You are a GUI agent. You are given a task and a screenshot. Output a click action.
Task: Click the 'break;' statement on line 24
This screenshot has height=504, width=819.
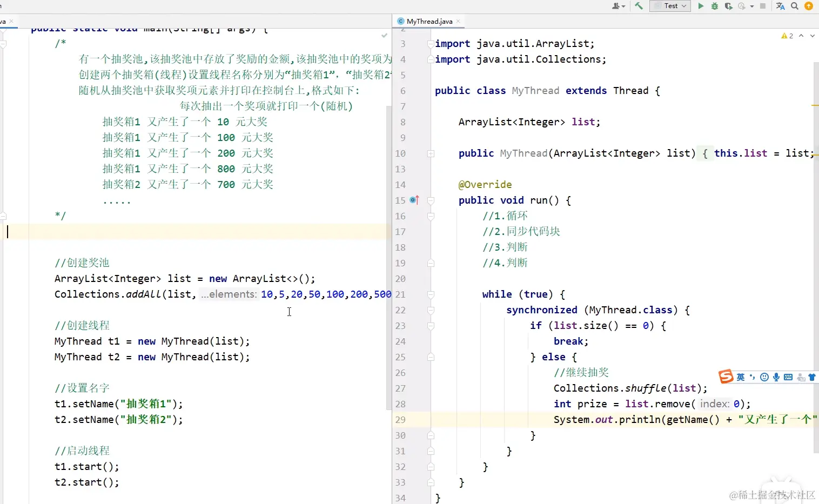[x=571, y=341]
